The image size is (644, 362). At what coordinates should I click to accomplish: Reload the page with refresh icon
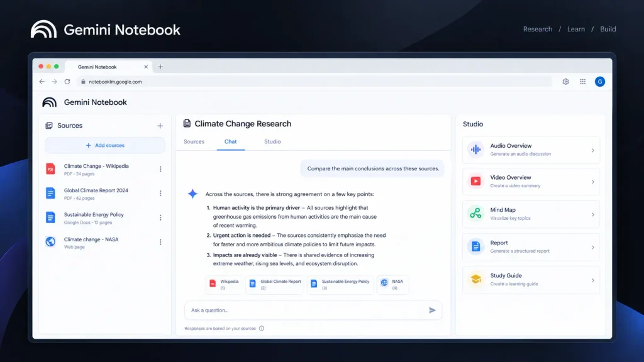[x=67, y=82]
